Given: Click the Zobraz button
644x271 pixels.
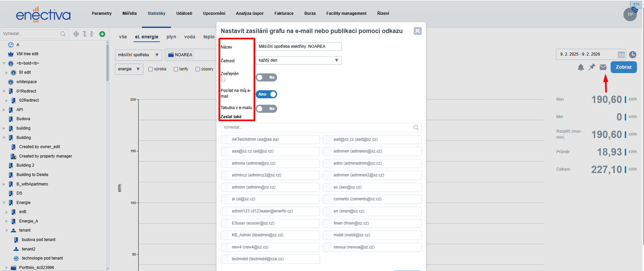Looking at the screenshot, I should coord(623,67).
